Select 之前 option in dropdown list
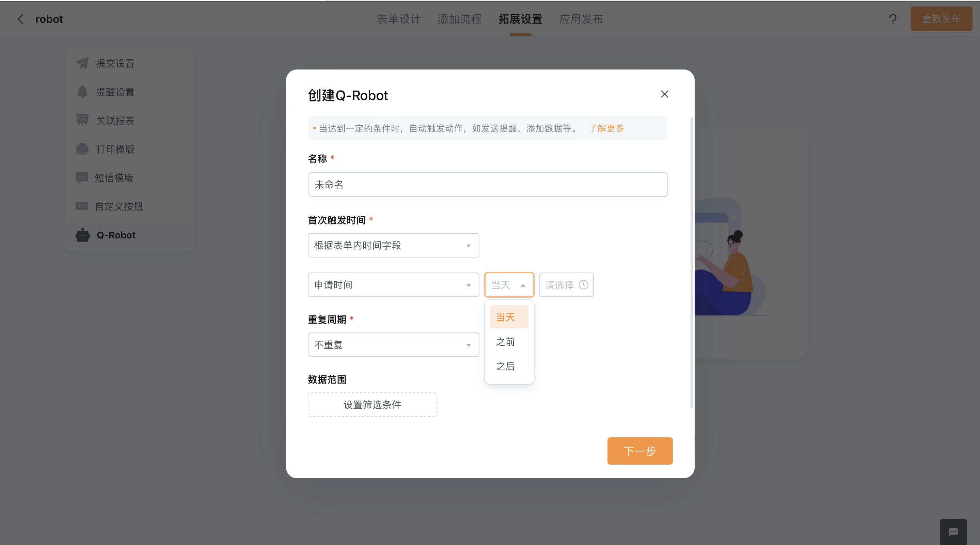 (x=509, y=341)
